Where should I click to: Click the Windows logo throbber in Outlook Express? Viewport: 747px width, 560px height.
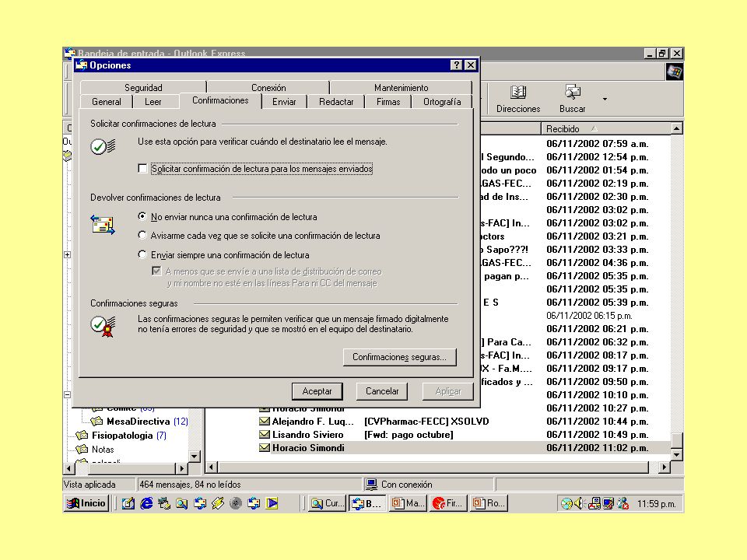[674, 72]
